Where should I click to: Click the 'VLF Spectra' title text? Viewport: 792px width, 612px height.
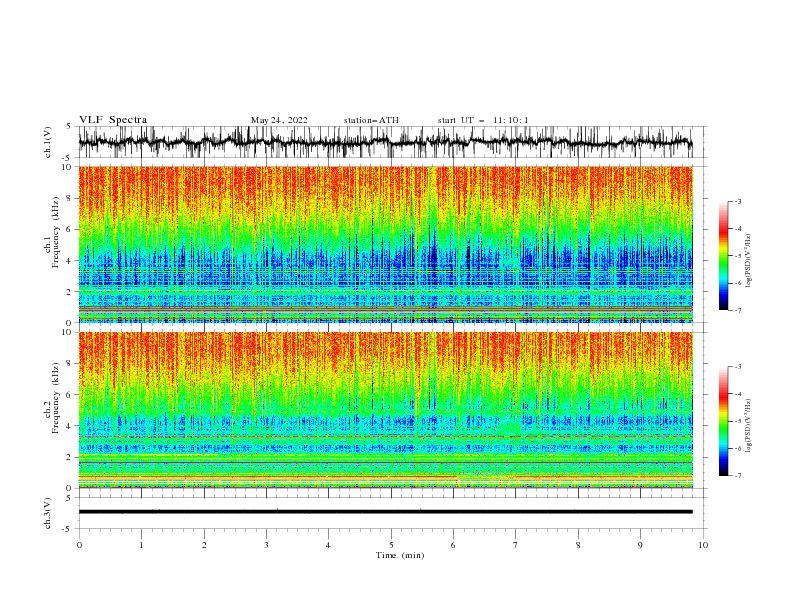[113, 120]
